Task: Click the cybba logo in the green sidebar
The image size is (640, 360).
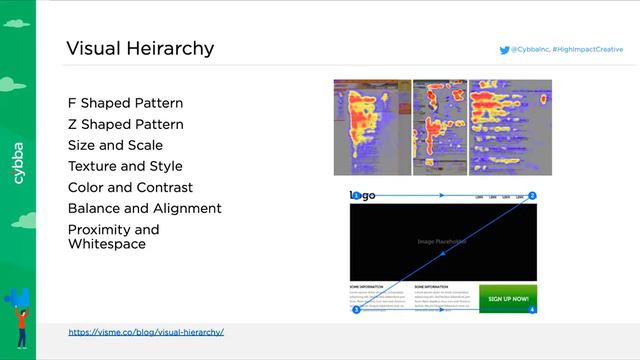Action: tap(18, 163)
